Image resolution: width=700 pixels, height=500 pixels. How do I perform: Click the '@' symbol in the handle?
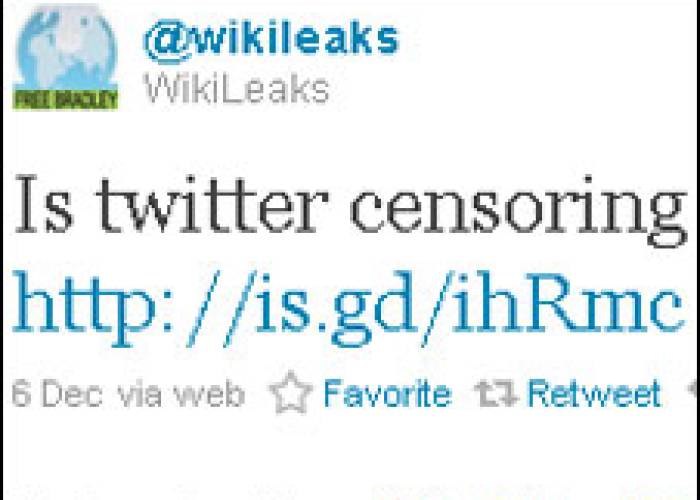coord(167,42)
